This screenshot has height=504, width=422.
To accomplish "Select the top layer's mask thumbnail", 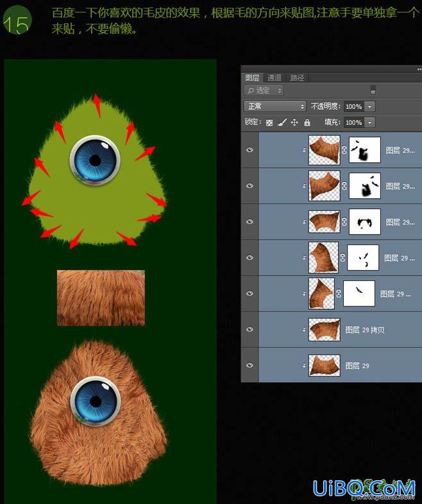I will click(365, 150).
